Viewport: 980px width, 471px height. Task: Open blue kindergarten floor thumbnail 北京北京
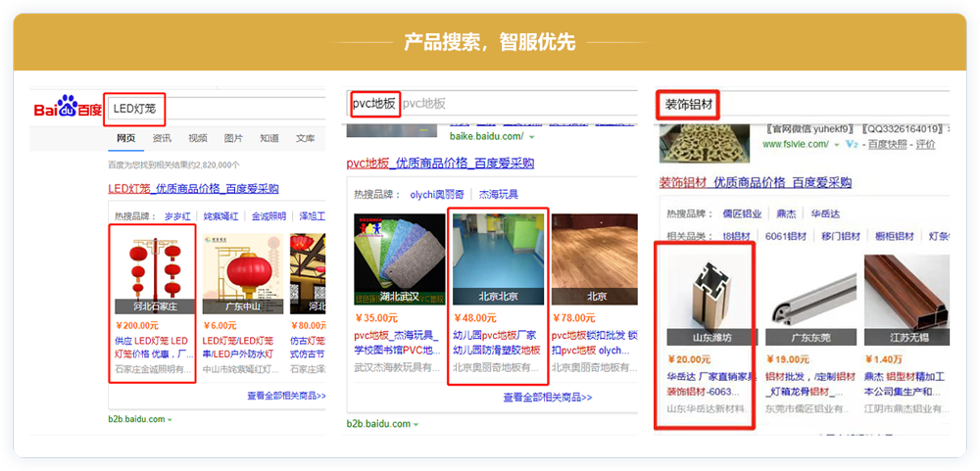(498, 259)
